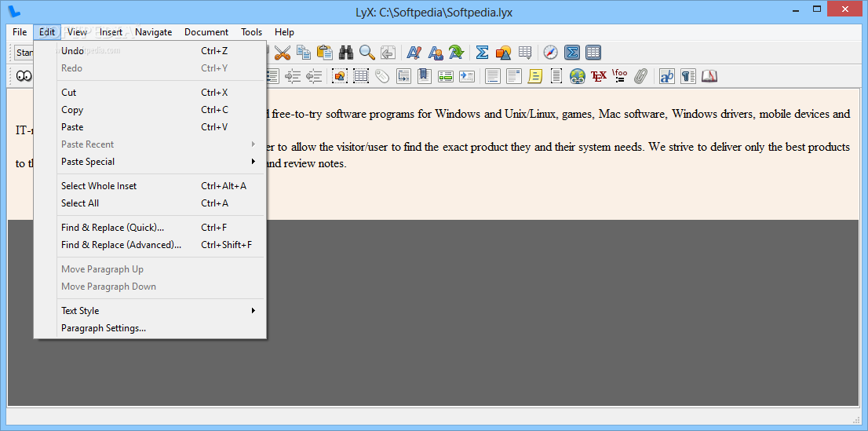The image size is (868, 431).
Task: Click the Math Macro \foo icon
Action: pos(619,76)
